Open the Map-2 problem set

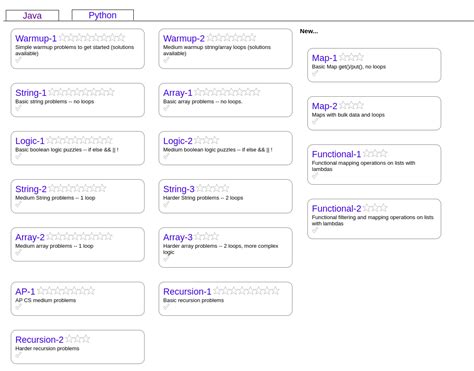pos(324,106)
